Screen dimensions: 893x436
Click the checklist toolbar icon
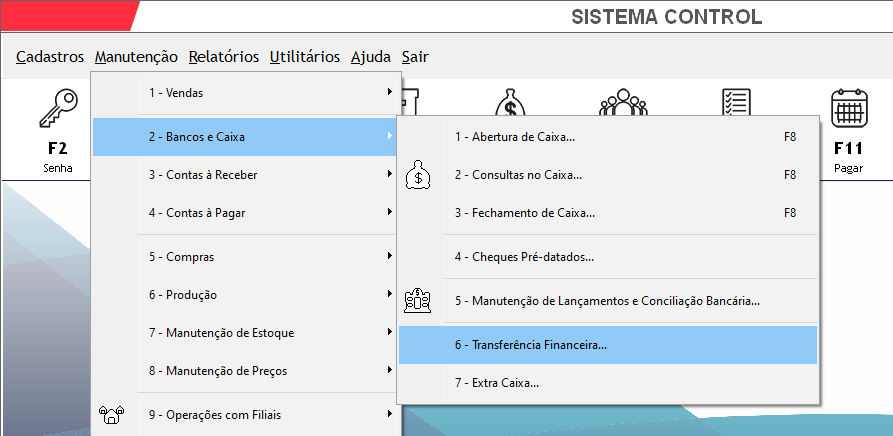(x=736, y=102)
